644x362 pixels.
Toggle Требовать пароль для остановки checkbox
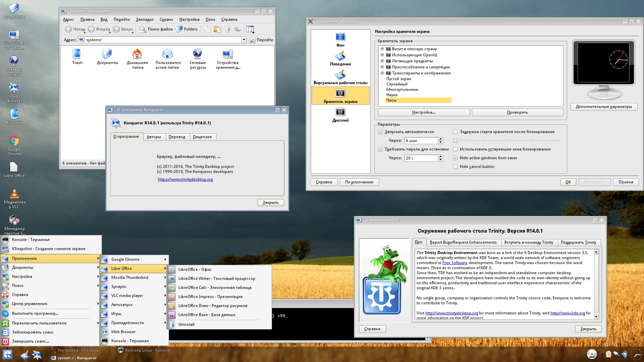click(380, 149)
